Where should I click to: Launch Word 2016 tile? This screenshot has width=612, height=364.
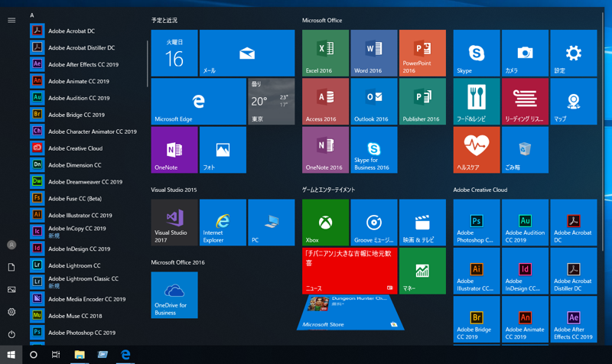374,53
